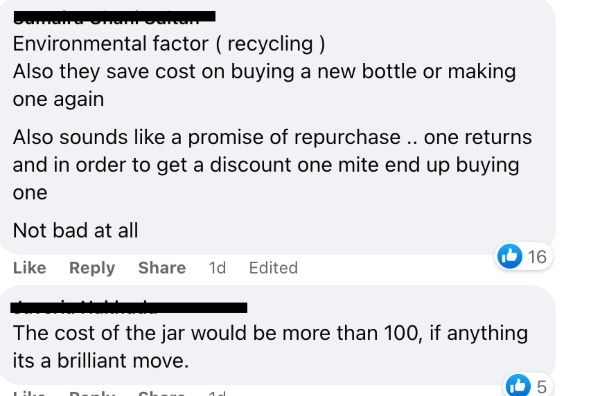Open the 1d timestamp under the jar comment
Image resolution: width=600 pixels, height=396 pixels.
[x=217, y=393]
